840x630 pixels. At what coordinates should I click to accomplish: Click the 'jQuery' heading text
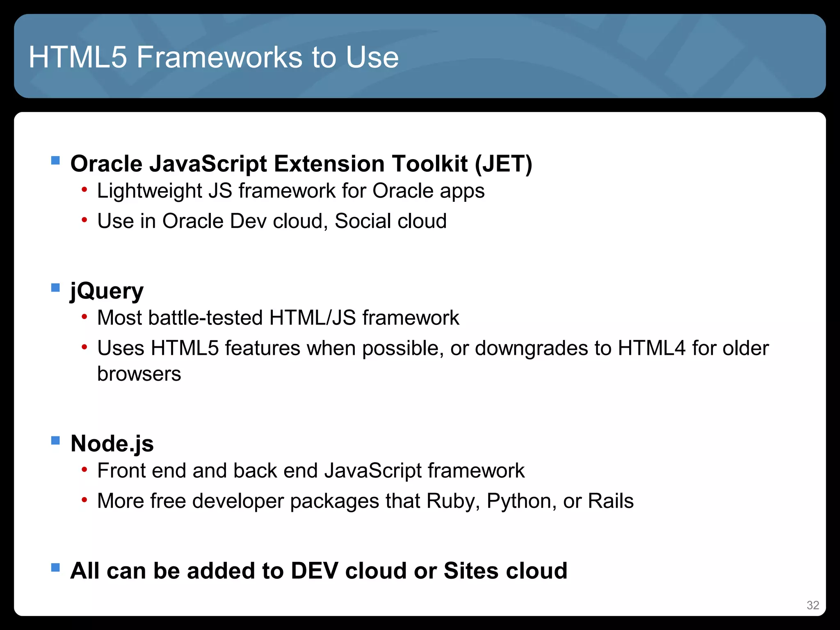107,291
